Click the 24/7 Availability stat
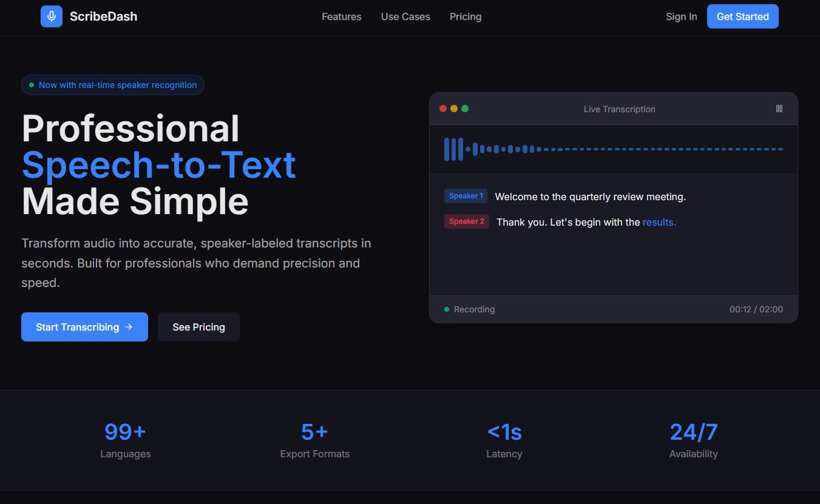This screenshot has height=504, width=820. point(694,440)
